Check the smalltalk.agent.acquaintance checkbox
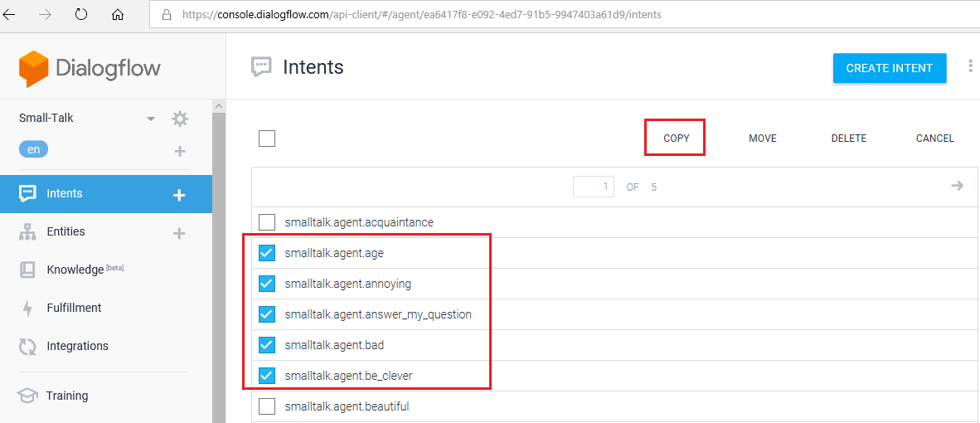This screenshot has height=423, width=980. 267,222
